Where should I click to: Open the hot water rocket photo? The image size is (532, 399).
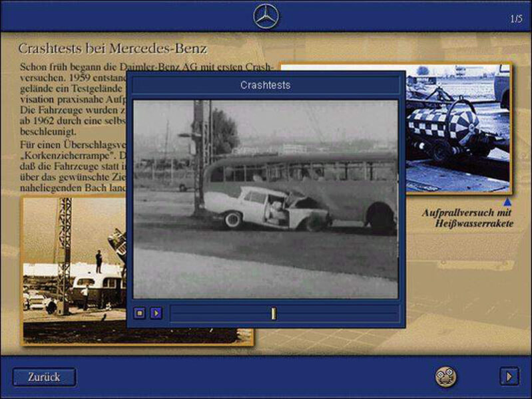[458, 128]
